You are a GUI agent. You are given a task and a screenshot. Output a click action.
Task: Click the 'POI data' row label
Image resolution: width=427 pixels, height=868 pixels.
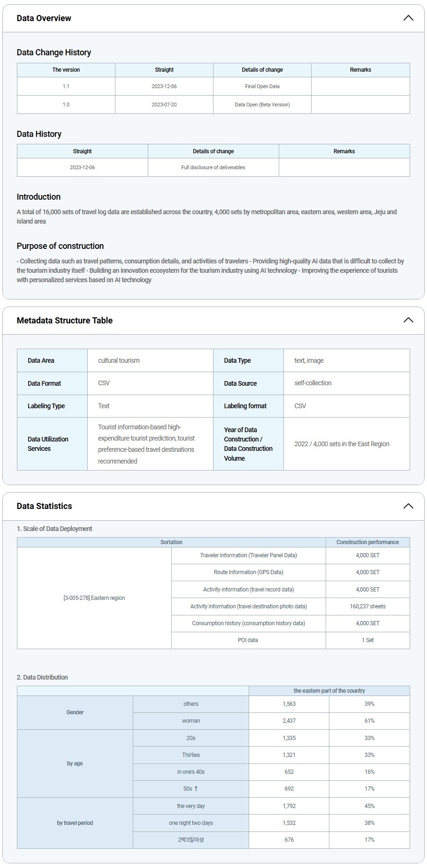pyautogui.click(x=248, y=640)
